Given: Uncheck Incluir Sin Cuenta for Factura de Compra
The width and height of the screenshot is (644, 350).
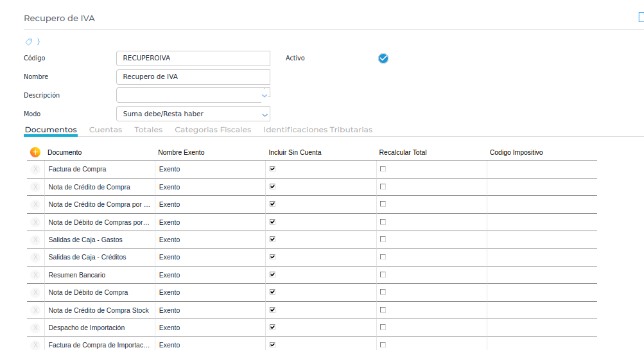Looking at the screenshot, I should 272,169.
